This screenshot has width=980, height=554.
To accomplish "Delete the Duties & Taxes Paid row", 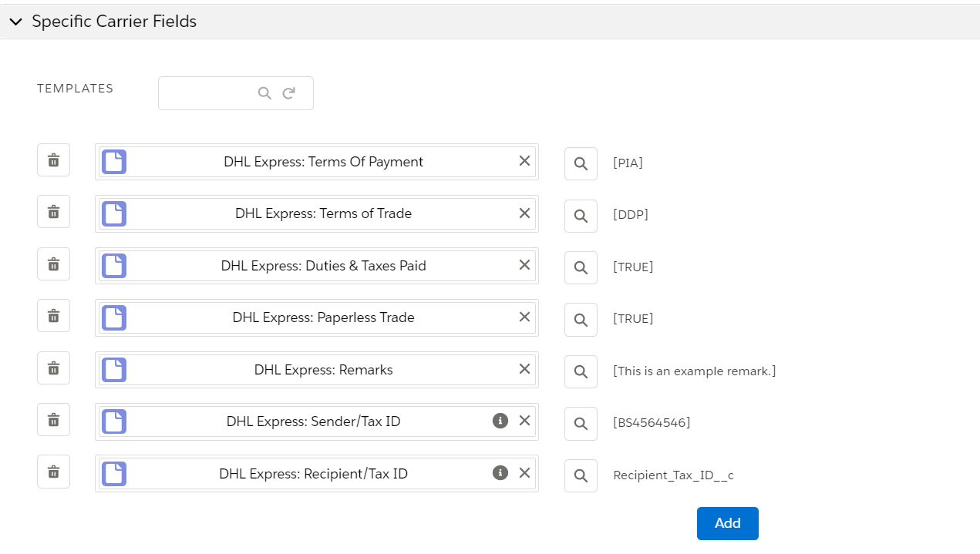I will point(53,264).
